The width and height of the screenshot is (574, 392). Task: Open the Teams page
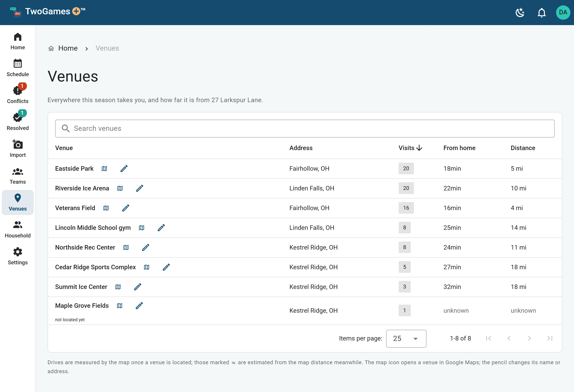click(x=17, y=176)
